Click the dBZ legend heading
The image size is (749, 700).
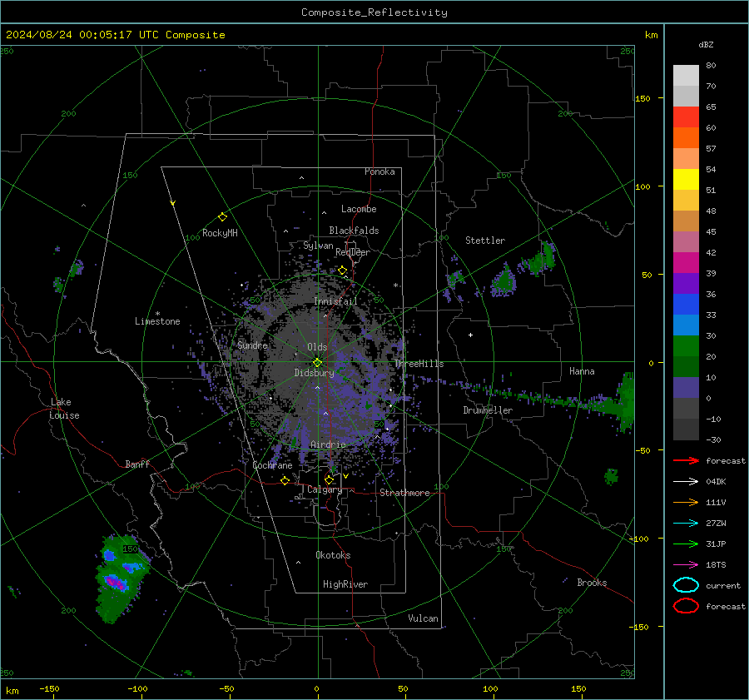coord(706,44)
